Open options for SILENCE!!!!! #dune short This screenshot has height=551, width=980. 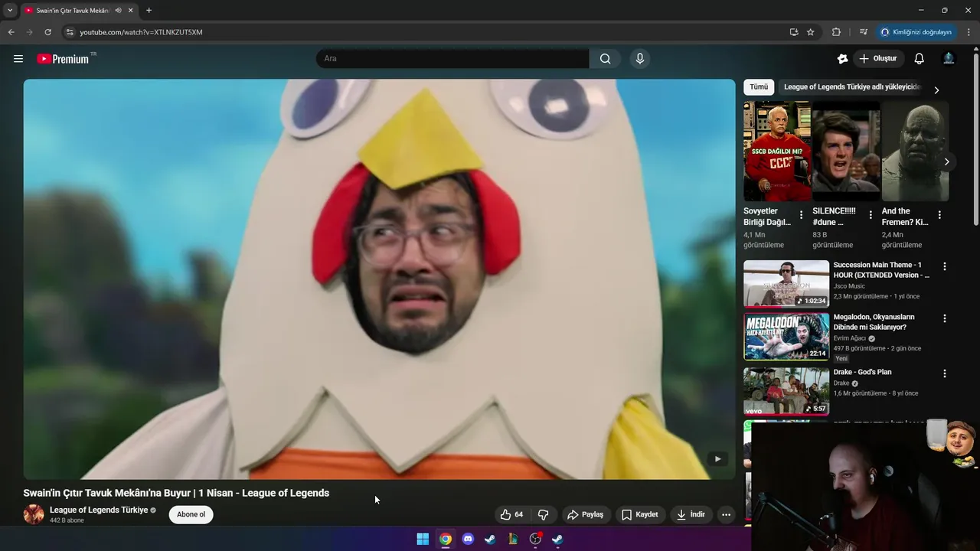[x=870, y=215]
